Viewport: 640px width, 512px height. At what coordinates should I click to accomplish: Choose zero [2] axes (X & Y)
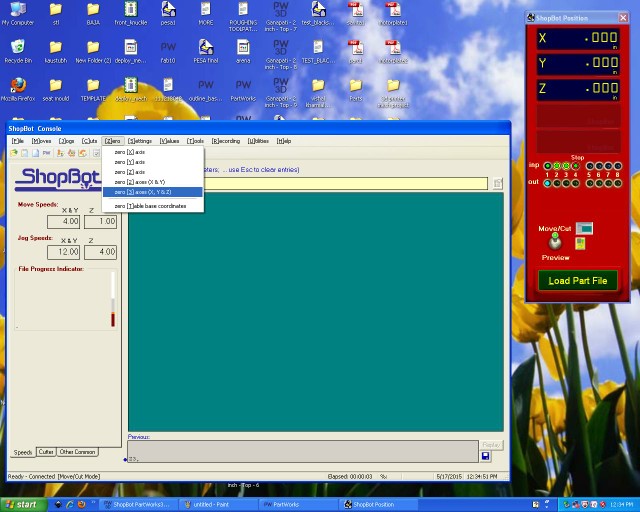click(153, 182)
